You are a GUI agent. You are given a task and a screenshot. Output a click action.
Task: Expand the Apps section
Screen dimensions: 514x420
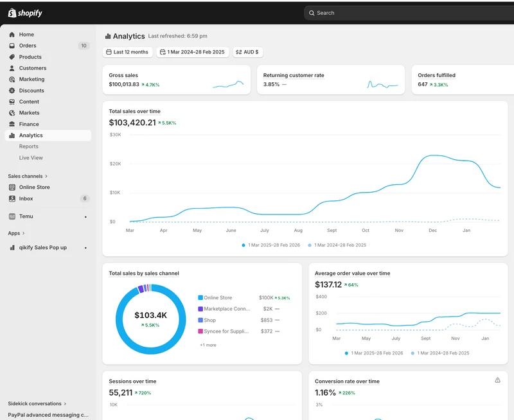pyautogui.click(x=17, y=233)
